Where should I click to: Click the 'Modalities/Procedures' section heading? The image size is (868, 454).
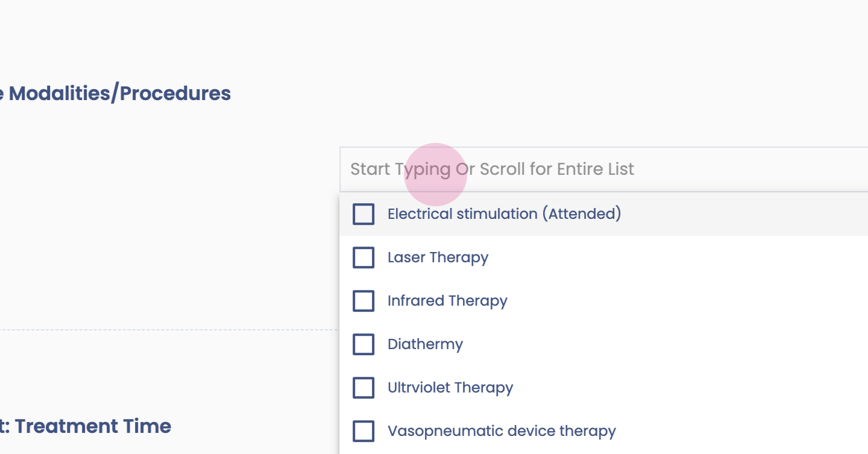click(119, 93)
